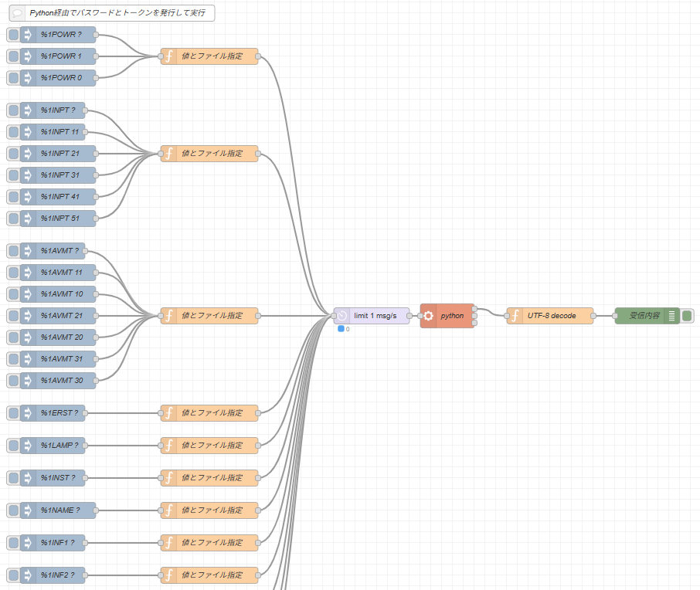Click the status indicator 0 under delay node
Image resolution: width=700 pixels, height=590 pixels.
pos(344,329)
